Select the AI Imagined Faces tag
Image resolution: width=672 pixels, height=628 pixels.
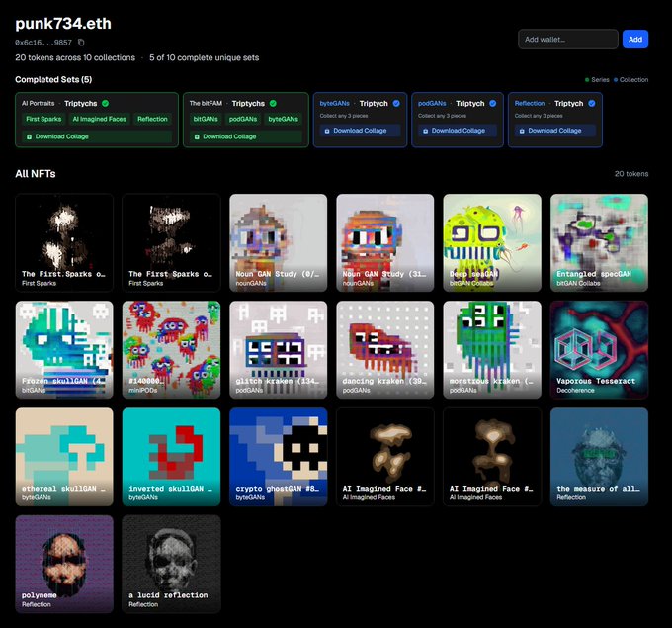pyautogui.click(x=100, y=119)
